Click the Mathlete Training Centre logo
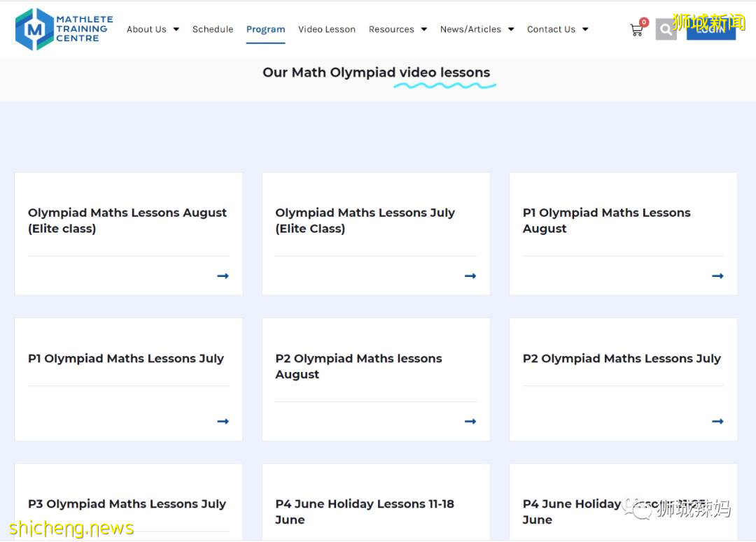Viewport: 756px width, 542px height. tap(64, 29)
